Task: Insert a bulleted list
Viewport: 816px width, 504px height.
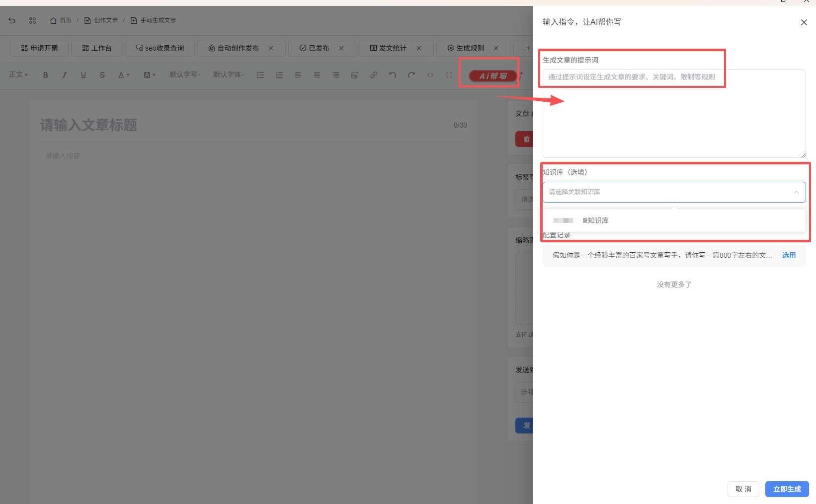Action: tap(260, 75)
